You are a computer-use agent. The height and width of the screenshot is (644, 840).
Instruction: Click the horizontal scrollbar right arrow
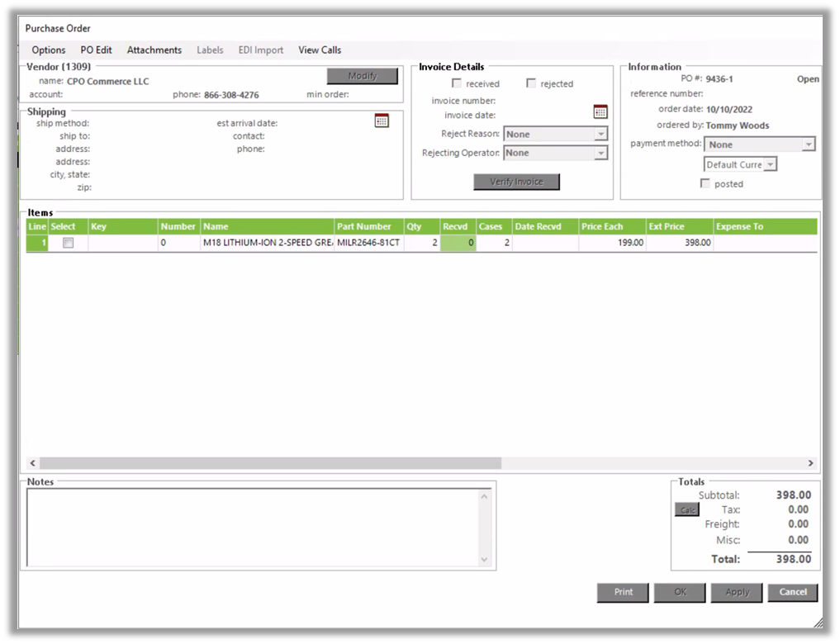point(810,463)
